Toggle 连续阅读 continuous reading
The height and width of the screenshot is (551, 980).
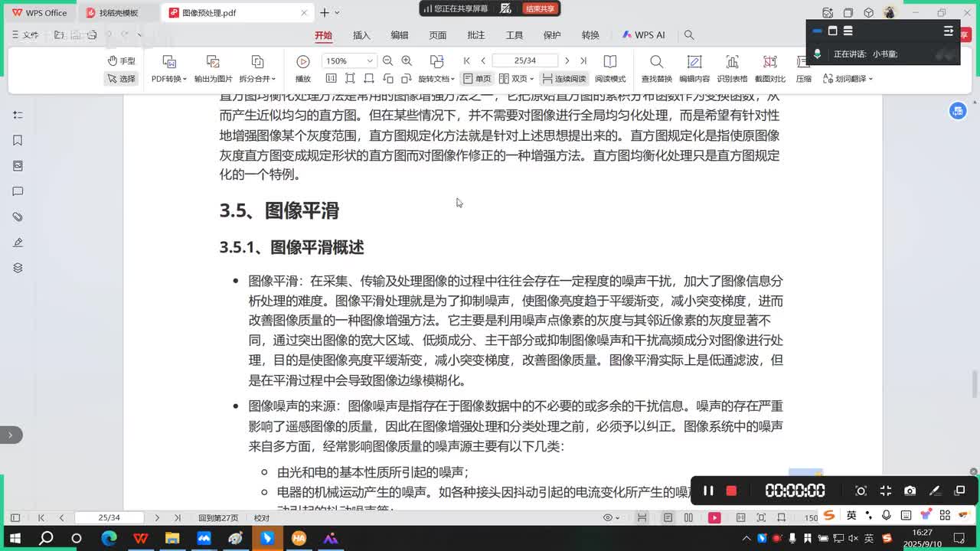coord(563,79)
